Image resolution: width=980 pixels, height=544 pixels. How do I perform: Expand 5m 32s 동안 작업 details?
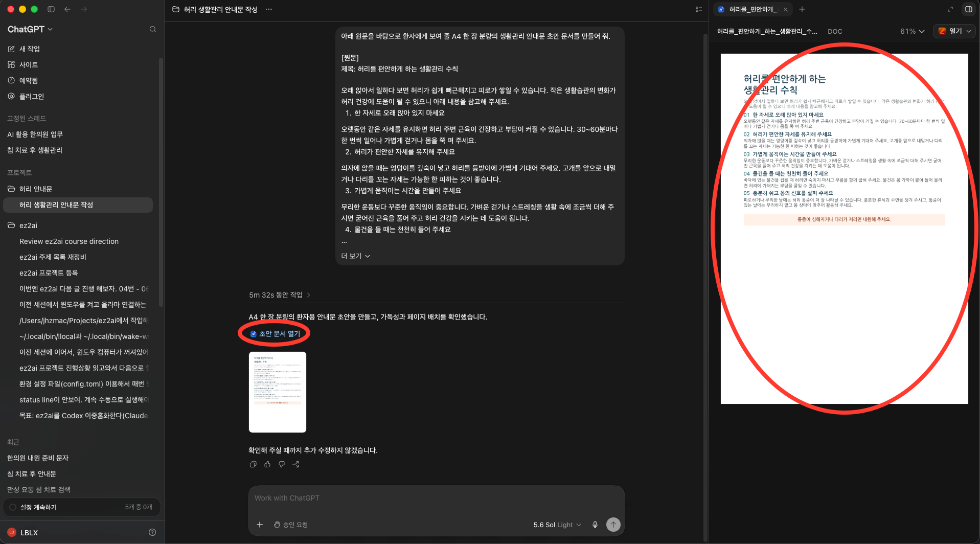(x=280, y=295)
